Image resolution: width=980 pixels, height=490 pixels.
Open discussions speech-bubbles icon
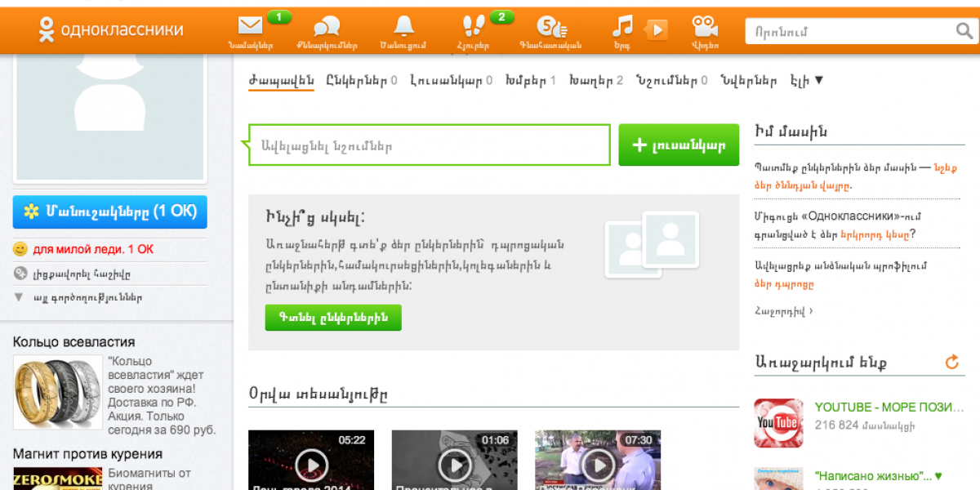point(327,27)
